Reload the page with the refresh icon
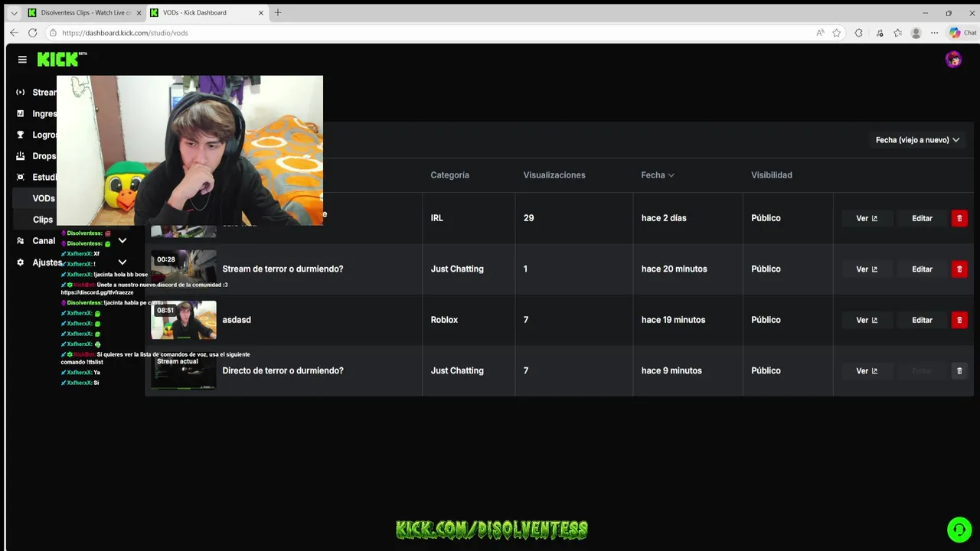Viewport: 980px width, 551px height. coord(32,33)
